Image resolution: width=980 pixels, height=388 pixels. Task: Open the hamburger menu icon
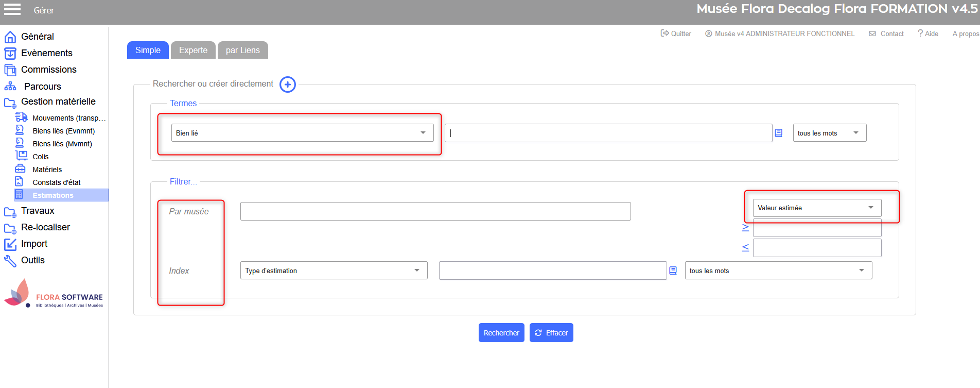12,9
